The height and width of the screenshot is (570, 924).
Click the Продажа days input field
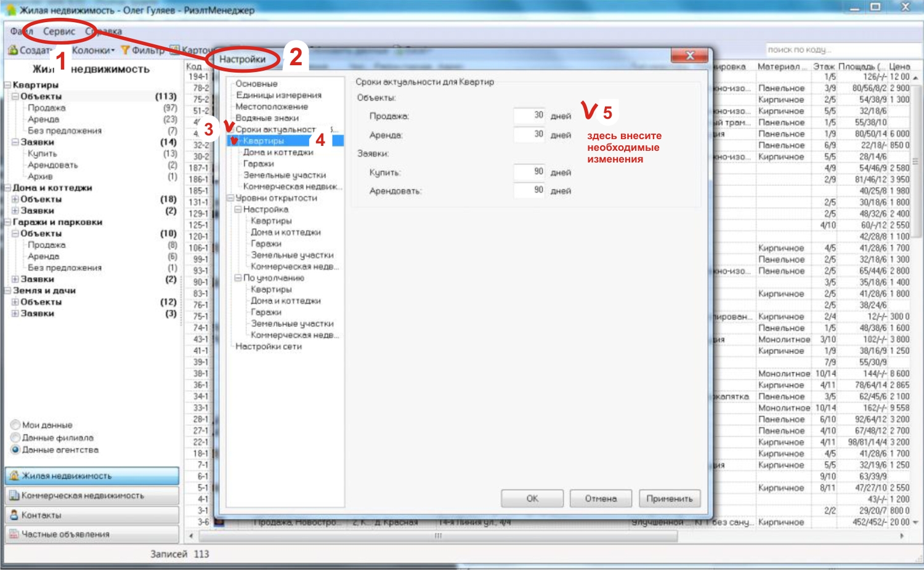pyautogui.click(x=530, y=116)
